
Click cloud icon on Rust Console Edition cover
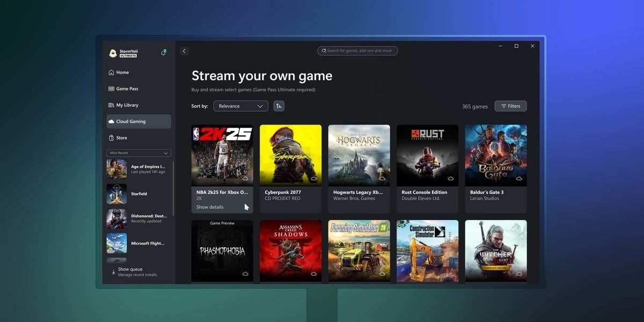[450, 178]
